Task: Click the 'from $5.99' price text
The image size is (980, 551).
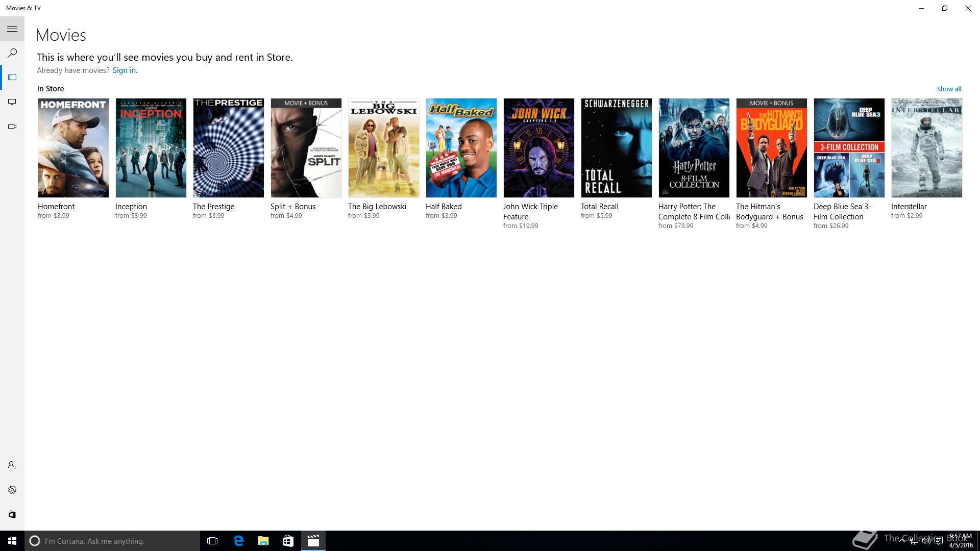Action: [x=597, y=216]
